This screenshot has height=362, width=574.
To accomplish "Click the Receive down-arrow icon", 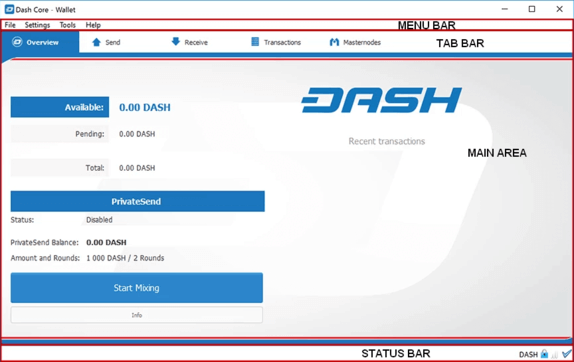I will [x=176, y=42].
